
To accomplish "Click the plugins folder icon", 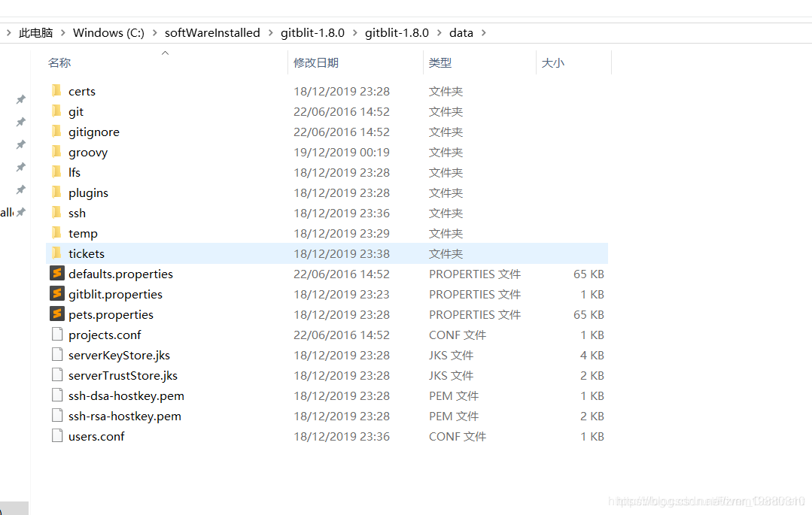I will (x=57, y=192).
